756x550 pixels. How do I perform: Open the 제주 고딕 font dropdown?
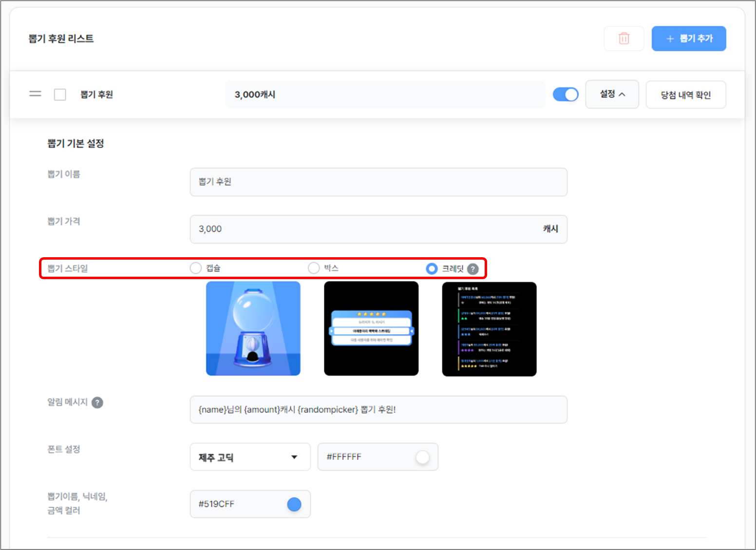[250, 457]
